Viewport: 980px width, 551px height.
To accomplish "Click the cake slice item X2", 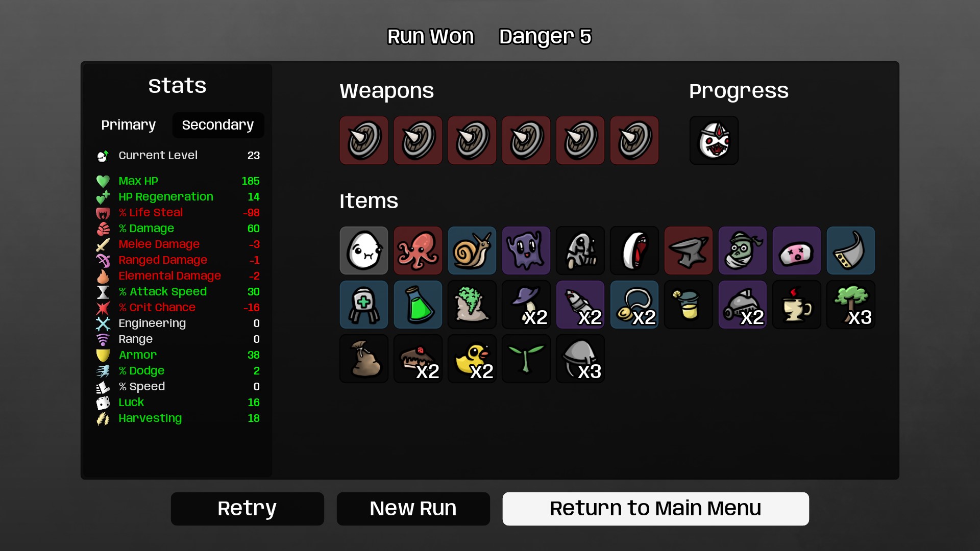I will click(x=418, y=359).
